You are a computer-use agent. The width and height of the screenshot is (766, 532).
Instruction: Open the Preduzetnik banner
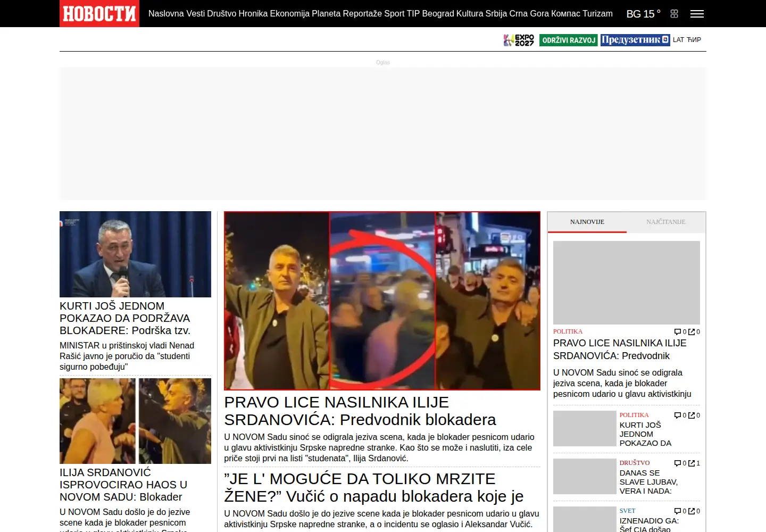pyautogui.click(x=635, y=40)
